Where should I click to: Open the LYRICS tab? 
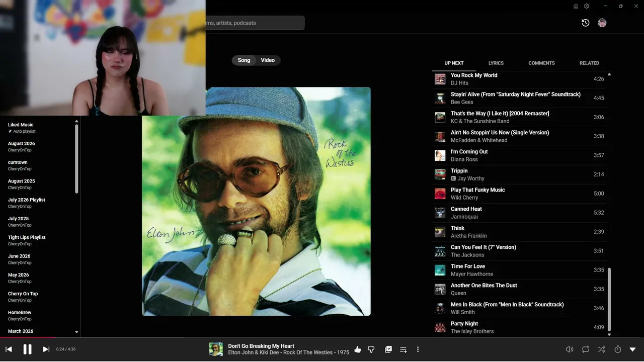tap(496, 63)
